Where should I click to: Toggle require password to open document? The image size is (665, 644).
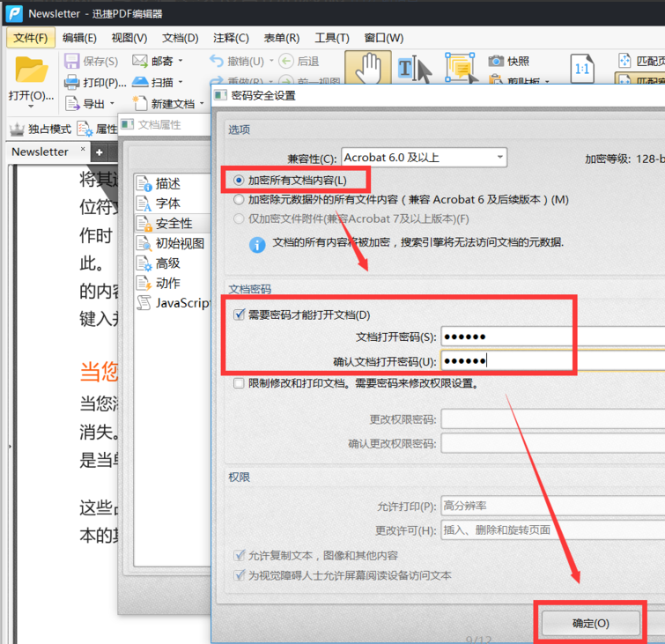[x=240, y=315]
